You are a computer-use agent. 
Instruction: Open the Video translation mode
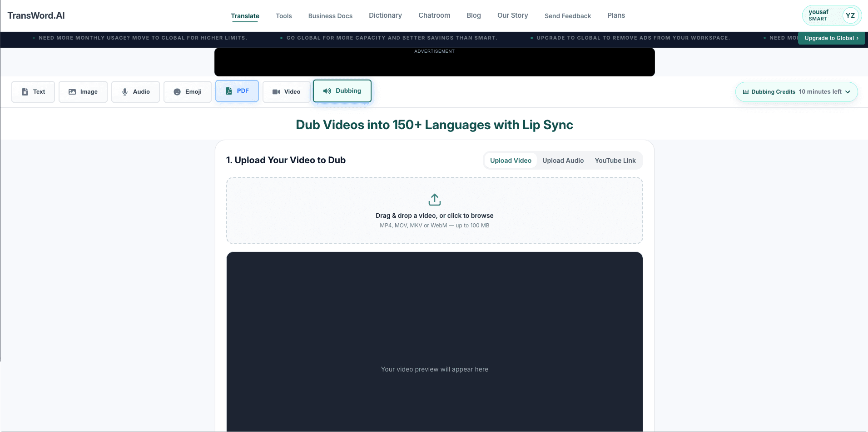click(287, 92)
